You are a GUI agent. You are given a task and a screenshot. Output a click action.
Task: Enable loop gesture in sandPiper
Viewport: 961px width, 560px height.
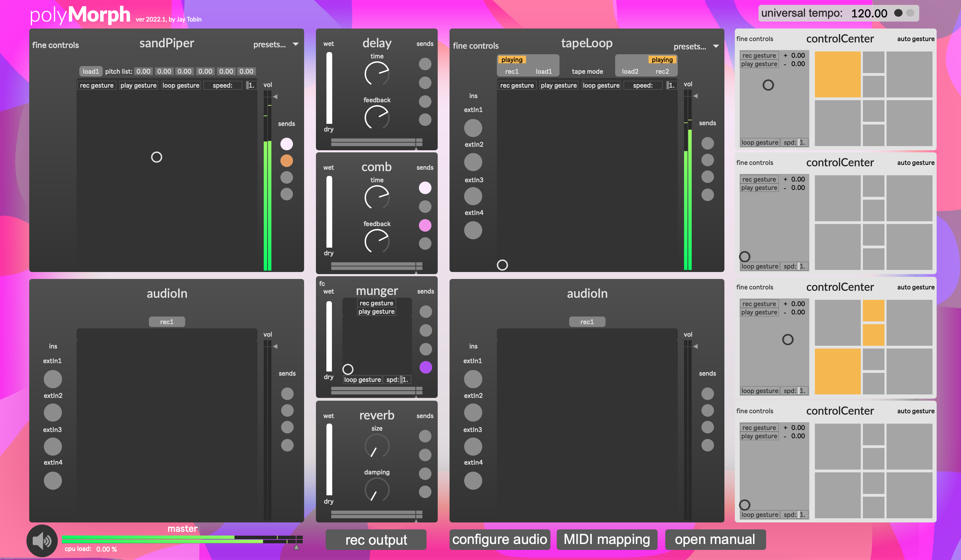(181, 86)
